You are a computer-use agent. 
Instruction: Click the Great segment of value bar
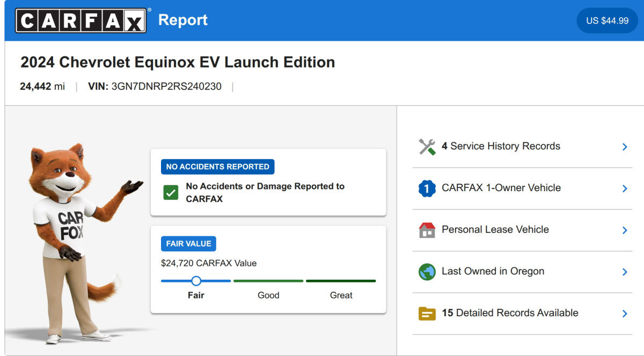(x=341, y=281)
